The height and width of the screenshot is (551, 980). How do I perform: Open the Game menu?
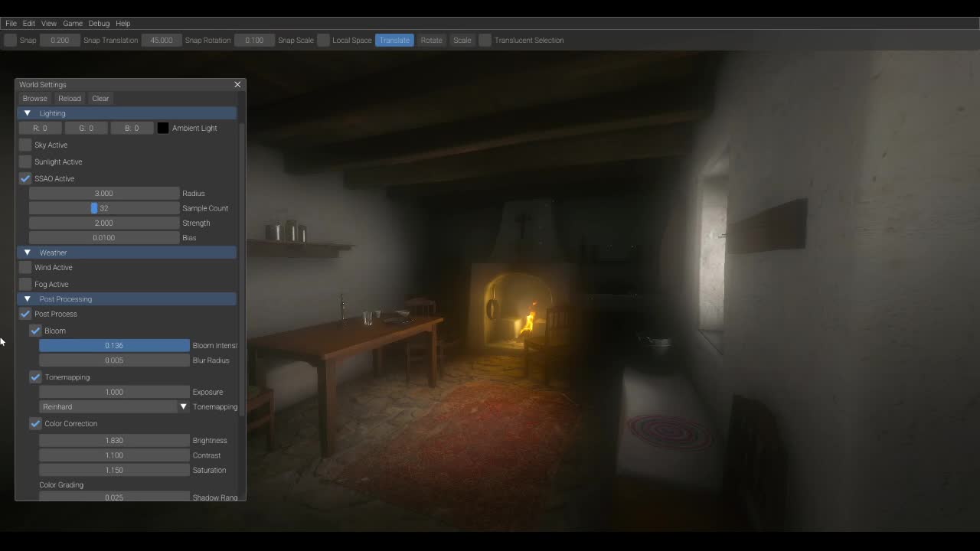pyautogui.click(x=73, y=24)
